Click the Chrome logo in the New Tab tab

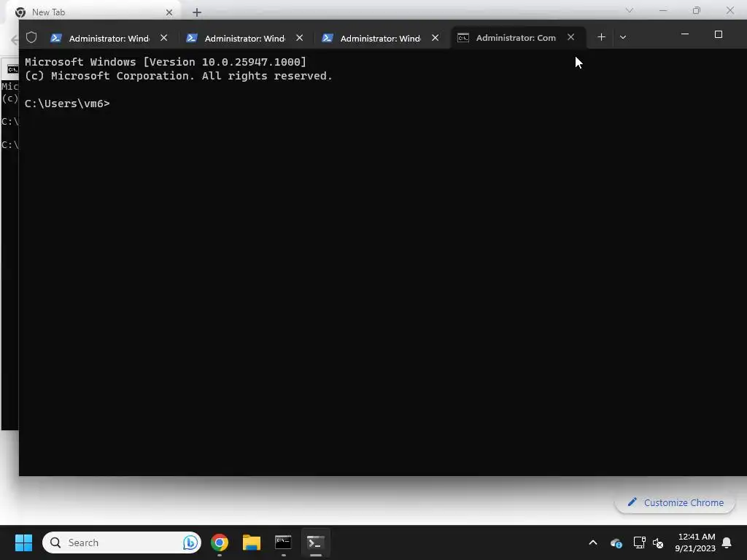[x=20, y=12]
